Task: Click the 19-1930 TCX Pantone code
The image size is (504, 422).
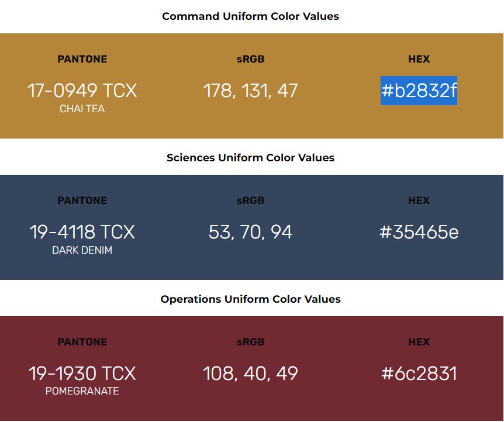Action: click(82, 373)
